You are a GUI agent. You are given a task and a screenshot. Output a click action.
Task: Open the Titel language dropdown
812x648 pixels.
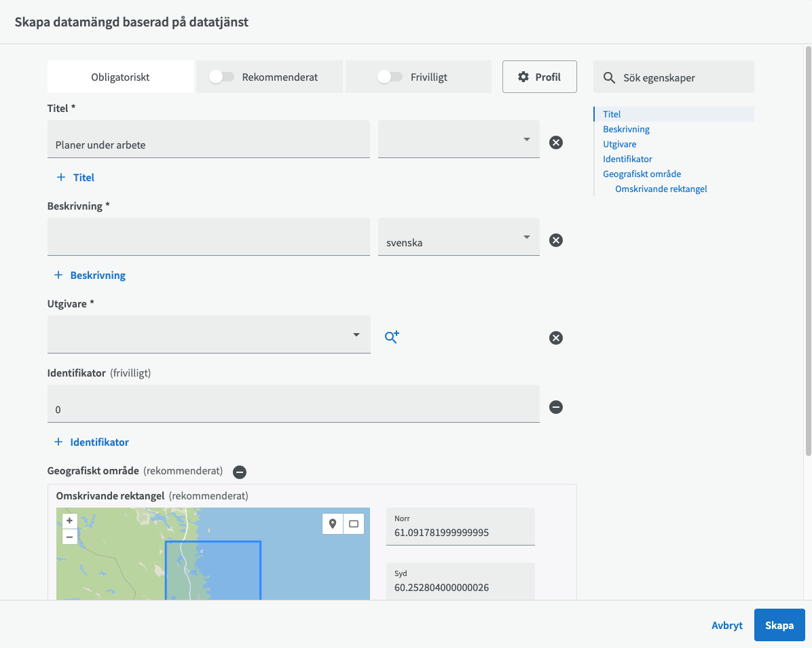(458, 140)
